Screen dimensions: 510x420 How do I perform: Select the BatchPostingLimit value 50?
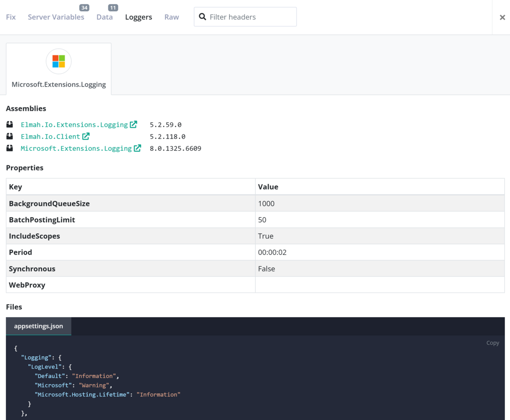(262, 220)
